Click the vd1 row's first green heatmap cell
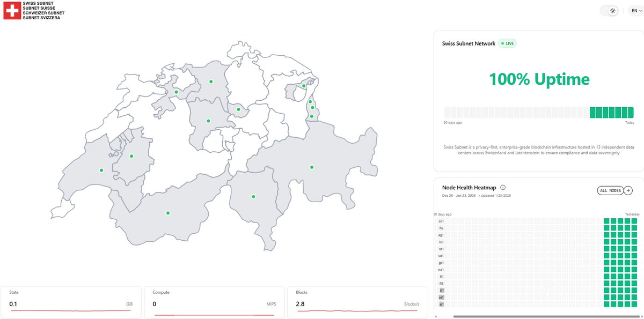 [606, 256]
